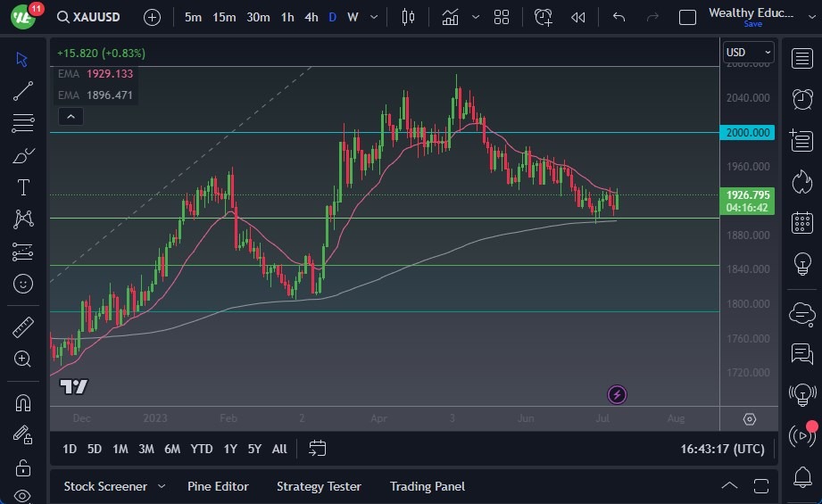Open the alerts alarm clock panel
Viewport: 822px width, 504px height.
coord(801,98)
